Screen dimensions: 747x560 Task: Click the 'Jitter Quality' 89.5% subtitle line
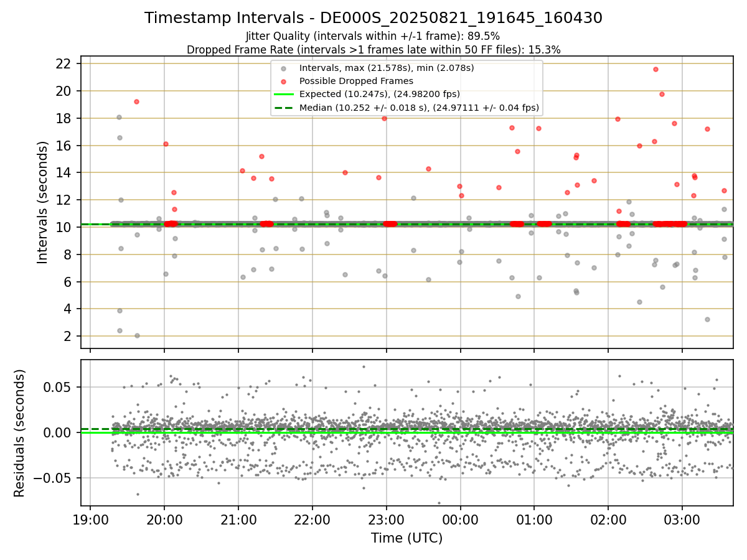373,36
